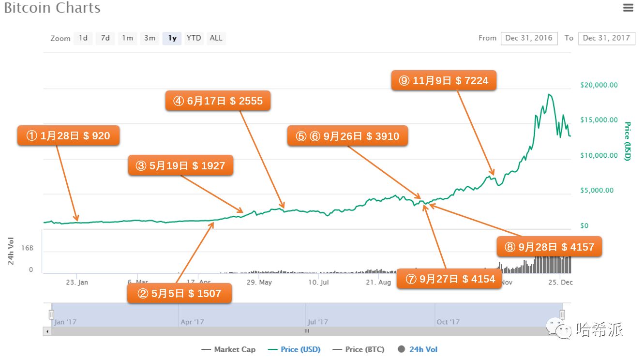Screen dimensions: 644x358
Task: Set zoom range to 7d
Action: point(105,38)
